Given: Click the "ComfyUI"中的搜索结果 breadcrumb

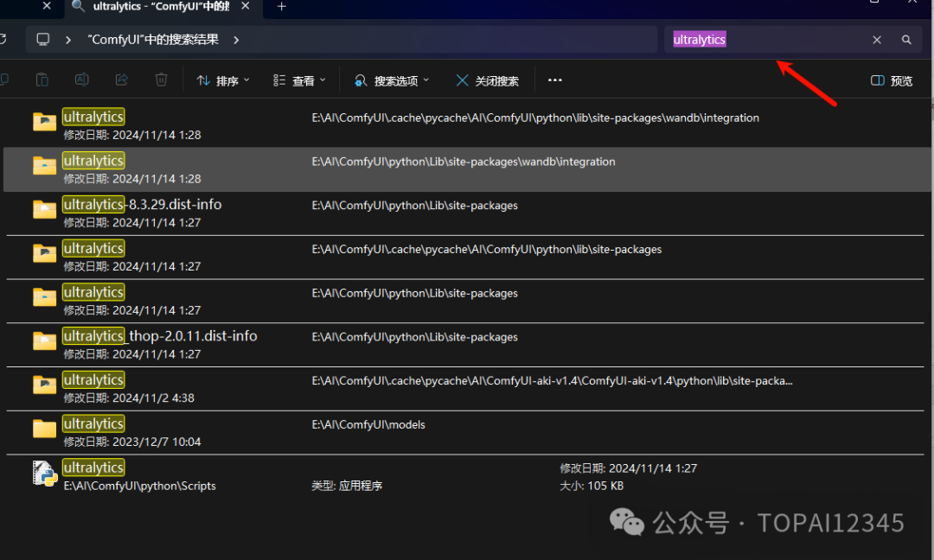Looking at the screenshot, I should click(x=153, y=39).
